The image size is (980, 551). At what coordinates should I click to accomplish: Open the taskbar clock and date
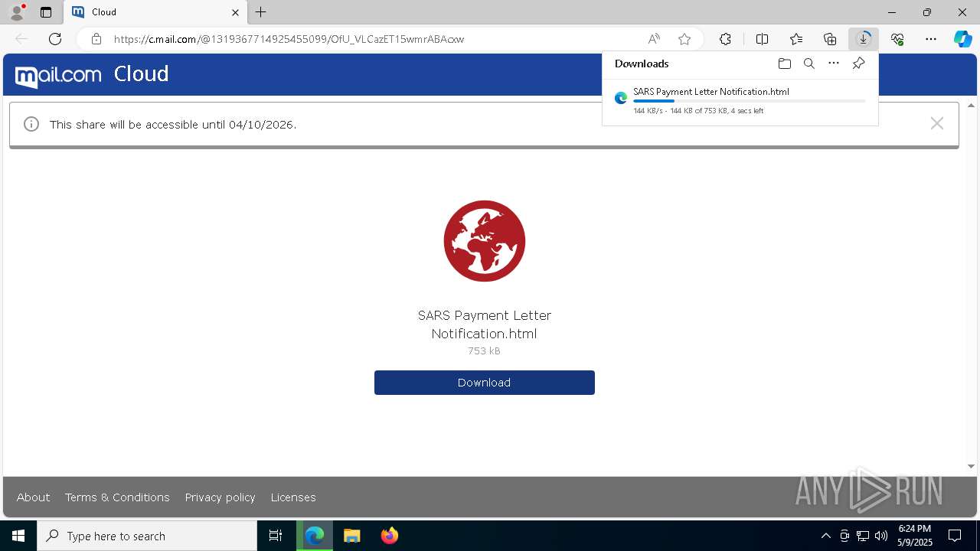click(x=915, y=536)
